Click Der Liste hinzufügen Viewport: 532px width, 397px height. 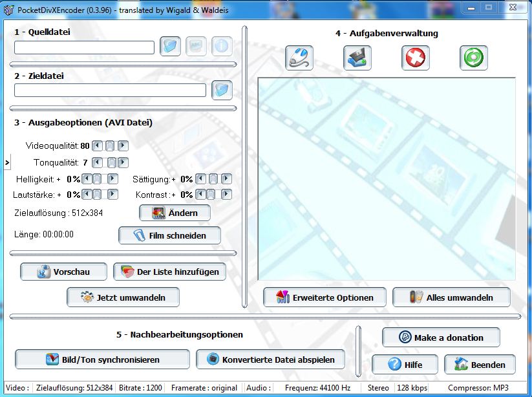coord(169,272)
